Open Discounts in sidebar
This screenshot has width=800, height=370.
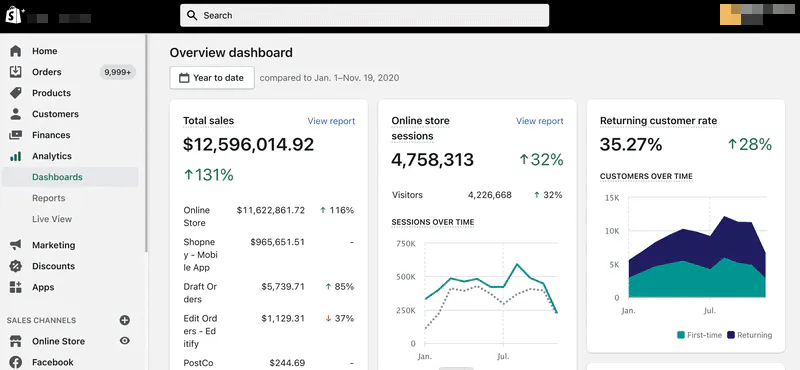(53, 266)
